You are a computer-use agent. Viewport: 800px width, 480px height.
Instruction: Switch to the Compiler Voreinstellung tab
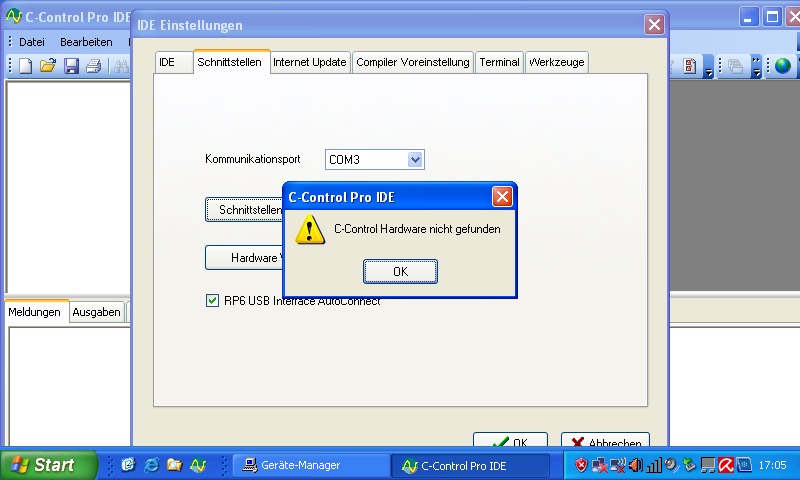tap(412, 62)
